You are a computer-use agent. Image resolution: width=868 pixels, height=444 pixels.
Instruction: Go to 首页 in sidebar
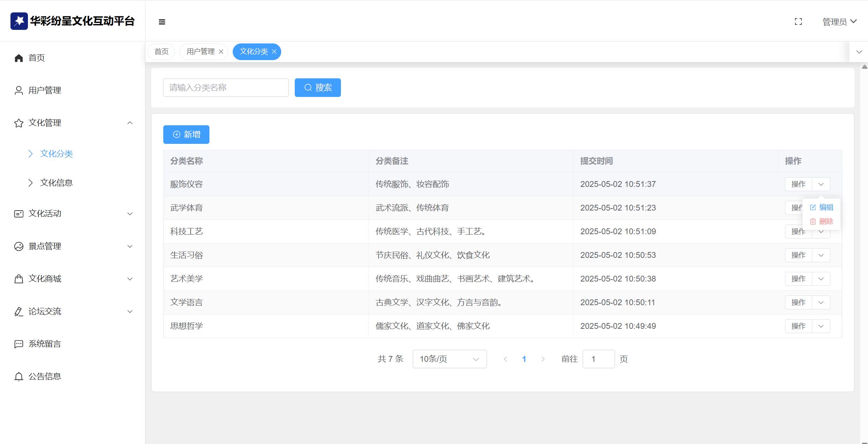36,58
